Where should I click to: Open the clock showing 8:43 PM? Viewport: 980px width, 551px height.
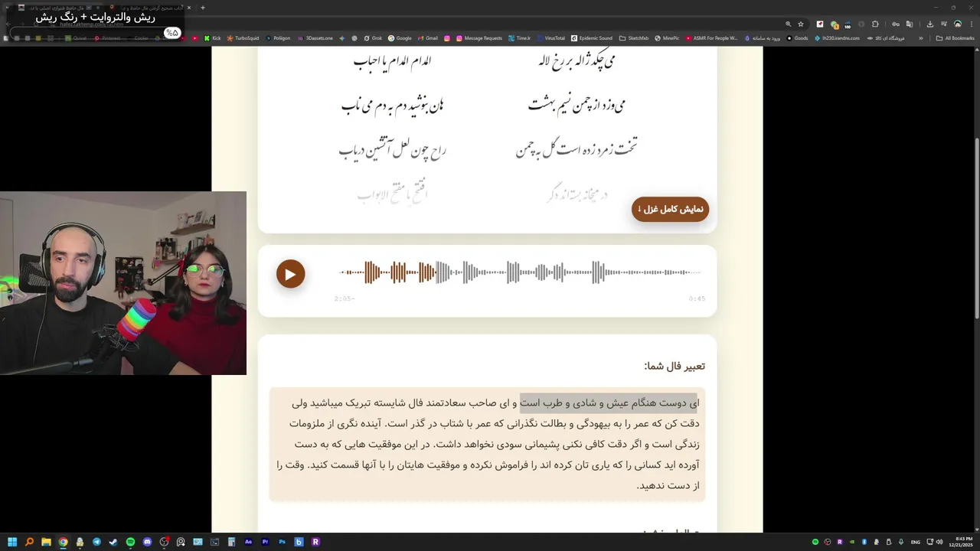[961, 542]
